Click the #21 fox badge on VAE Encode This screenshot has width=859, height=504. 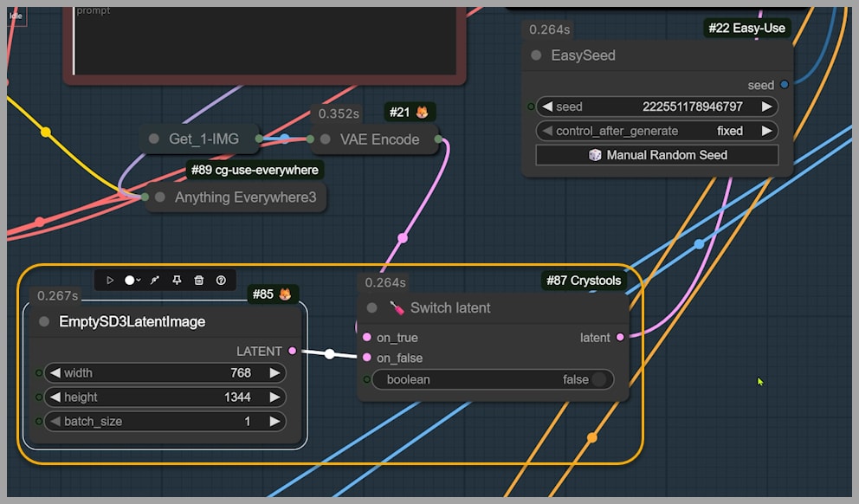[x=423, y=113]
